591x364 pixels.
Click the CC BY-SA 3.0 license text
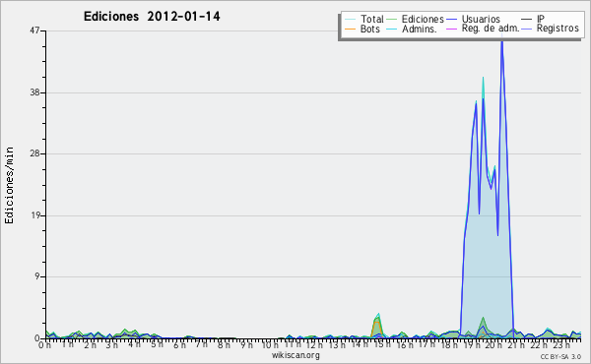[x=560, y=356]
